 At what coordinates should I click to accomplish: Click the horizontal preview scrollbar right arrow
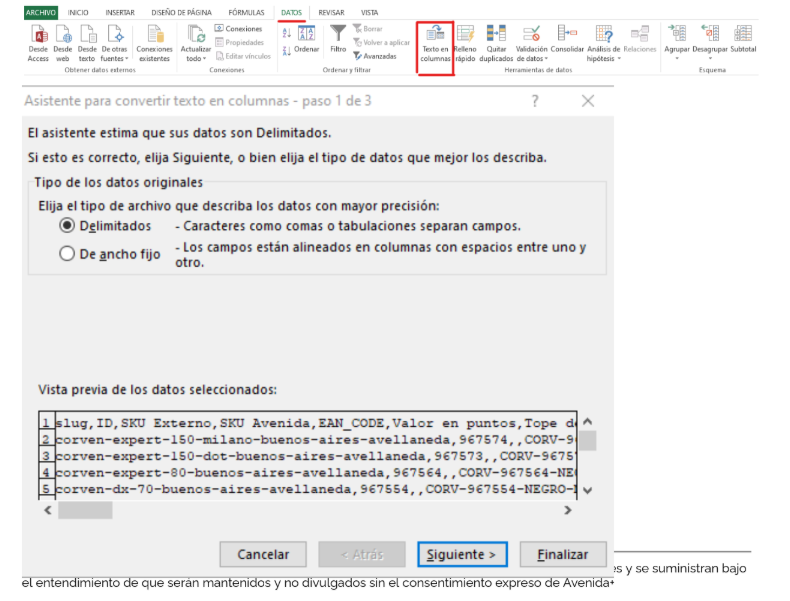pos(568,510)
